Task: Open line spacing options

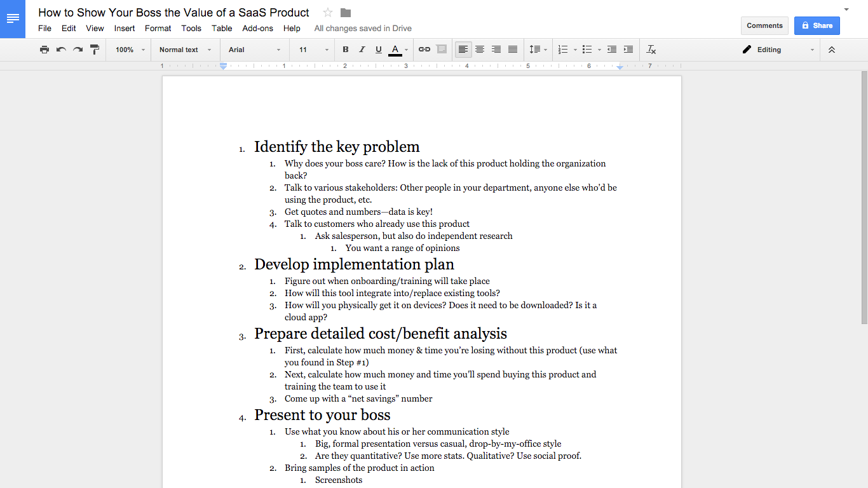Action: [x=538, y=50]
